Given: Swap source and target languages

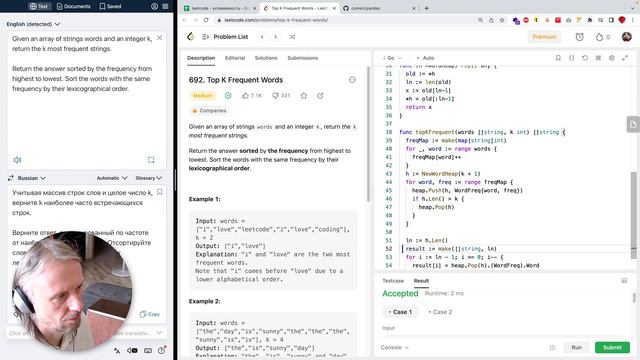Looking at the screenshot, I should [x=11, y=178].
